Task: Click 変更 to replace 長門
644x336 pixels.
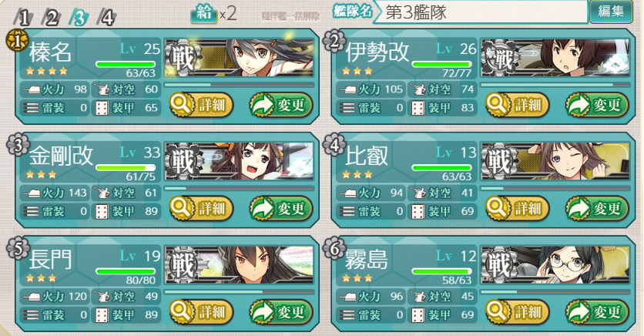Action: point(281,312)
